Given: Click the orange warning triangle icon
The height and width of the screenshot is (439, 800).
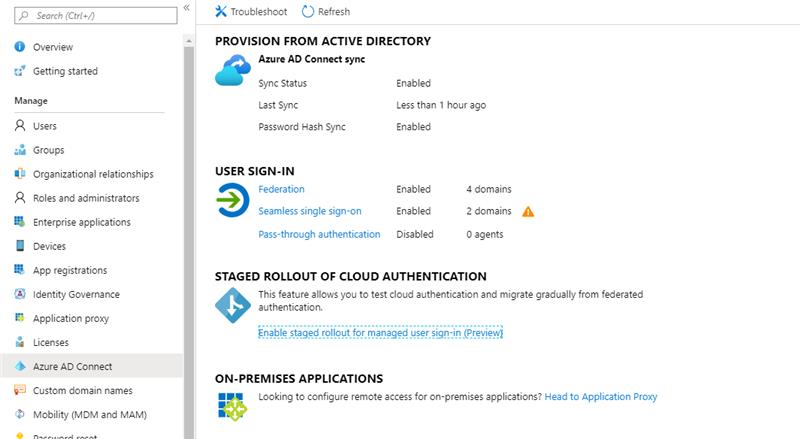Looking at the screenshot, I should [528, 212].
